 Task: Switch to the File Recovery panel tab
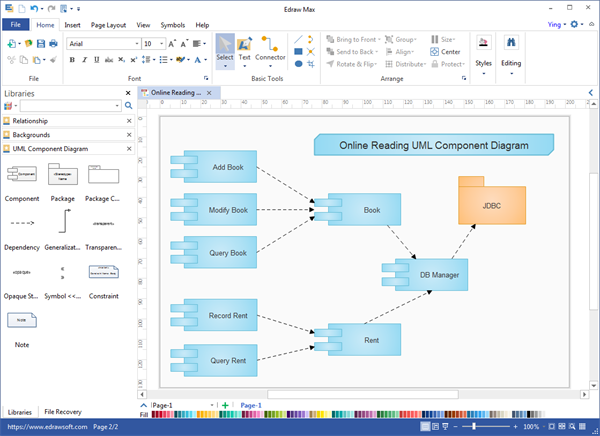pyautogui.click(x=62, y=411)
